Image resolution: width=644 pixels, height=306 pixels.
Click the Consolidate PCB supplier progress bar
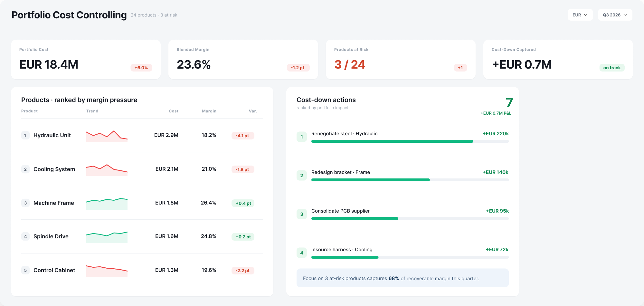(410, 219)
